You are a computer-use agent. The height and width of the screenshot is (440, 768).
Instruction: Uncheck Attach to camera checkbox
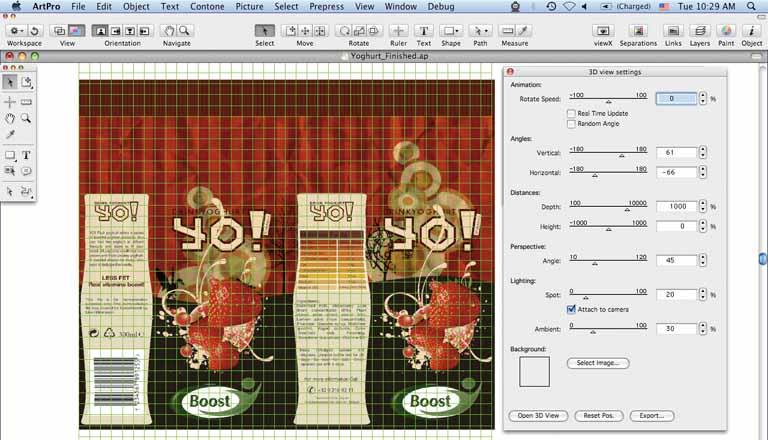click(571, 309)
